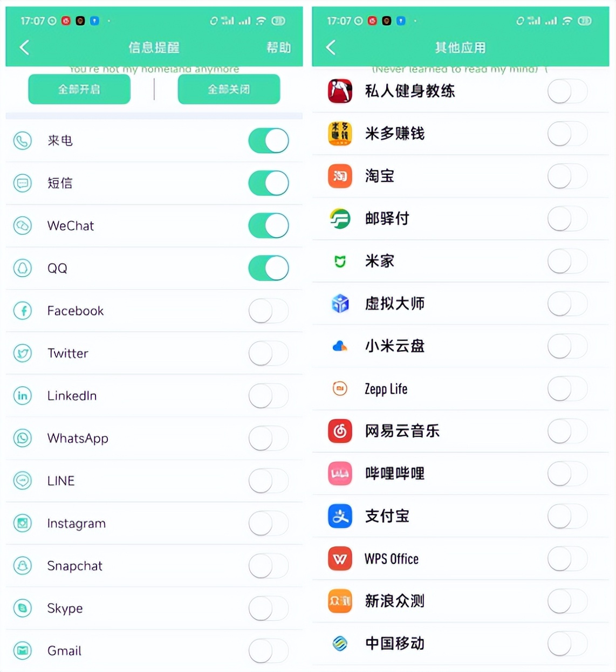Go back from the 信息提醒 screen
The height and width of the screenshot is (672, 616).
pyautogui.click(x=24, y=47)
